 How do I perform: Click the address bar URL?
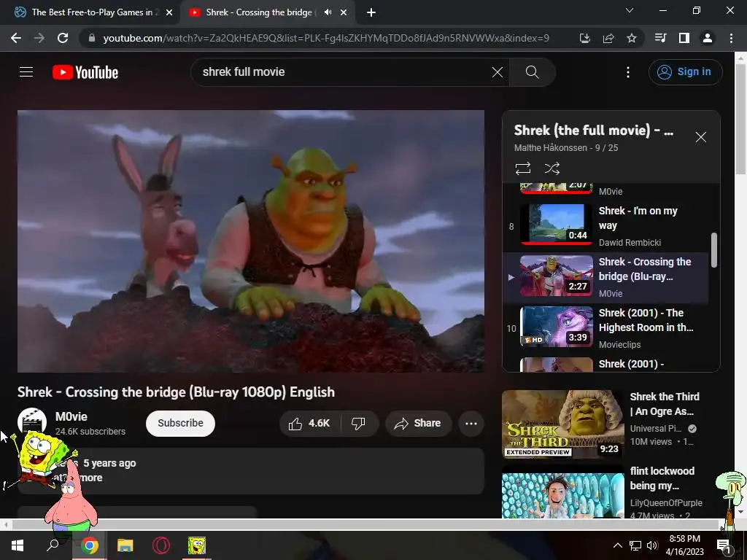pos(326,38)
